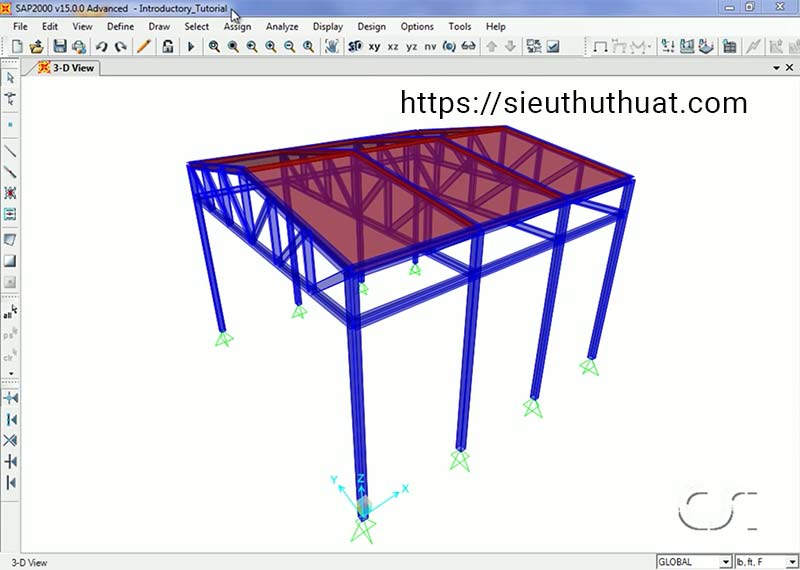Switch to the yz plane view
The height and width of the screenshot is (570, 800).
[412, 47]
